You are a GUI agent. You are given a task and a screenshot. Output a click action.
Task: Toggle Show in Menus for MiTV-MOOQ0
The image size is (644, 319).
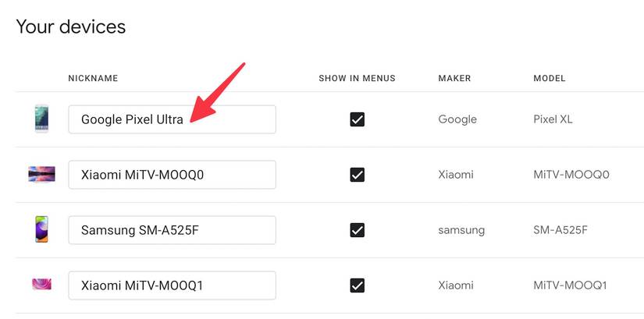(x=358, y=175)
